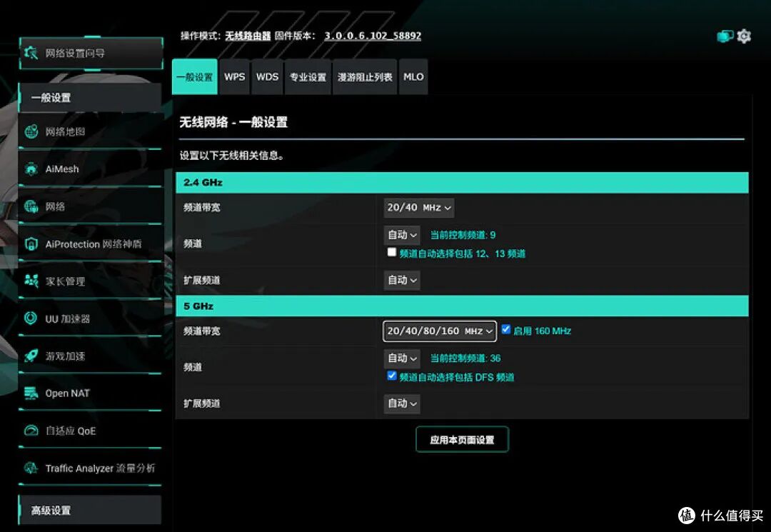Open the 家长管理 menu entry
The image size is (771, 532).
pos(91,281)
